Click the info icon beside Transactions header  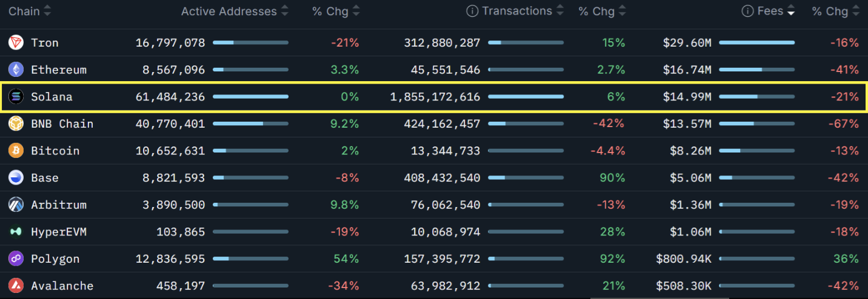click(x=472, y=11)
